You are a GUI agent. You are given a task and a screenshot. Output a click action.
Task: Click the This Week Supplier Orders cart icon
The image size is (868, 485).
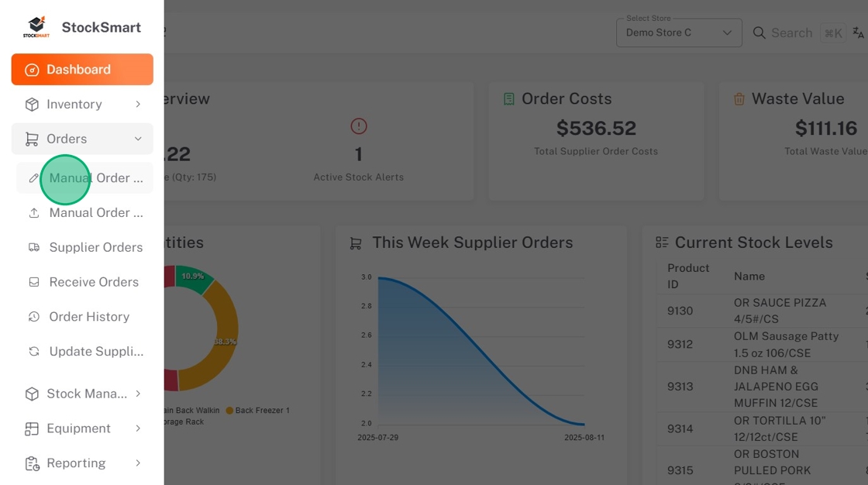[x=356, y=243]
